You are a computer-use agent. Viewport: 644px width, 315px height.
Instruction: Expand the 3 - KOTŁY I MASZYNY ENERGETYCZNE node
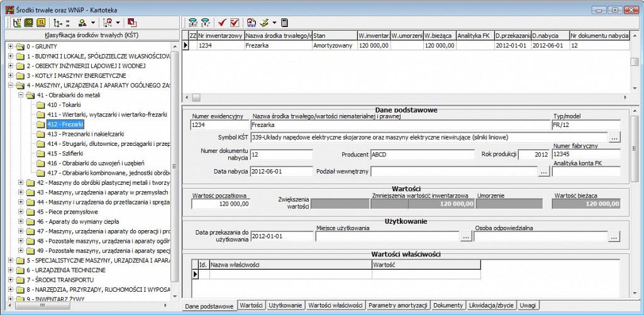tap(10, 75)
